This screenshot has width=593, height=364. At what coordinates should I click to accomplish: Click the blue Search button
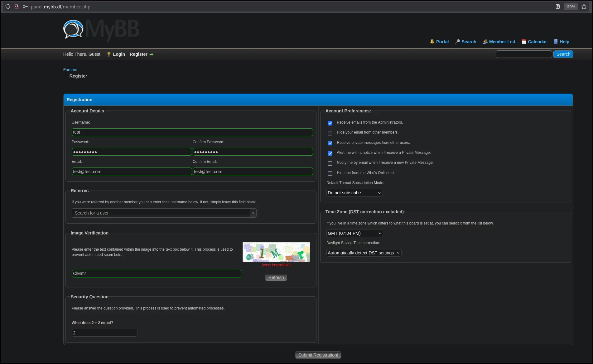pos(563,54)
